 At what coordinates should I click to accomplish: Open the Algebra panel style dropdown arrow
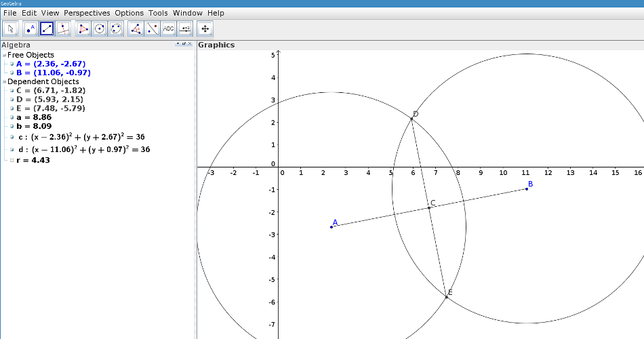click(178, 43)
